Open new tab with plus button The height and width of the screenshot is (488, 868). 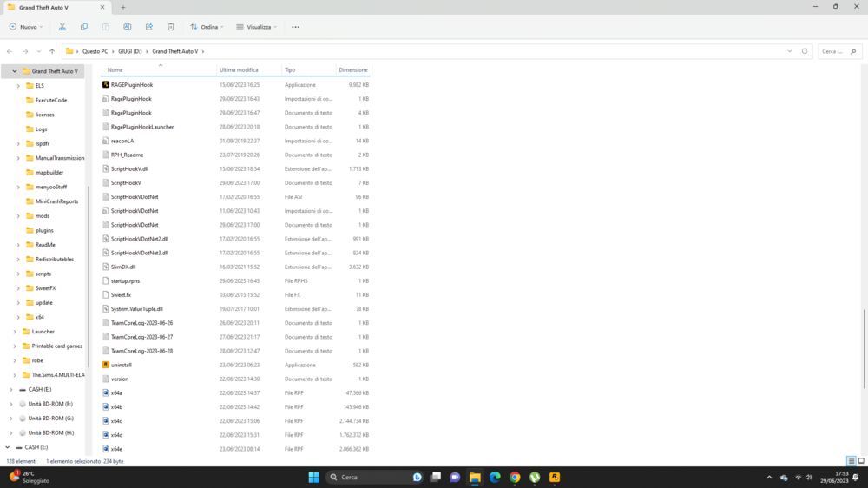(x=123, y=7)
